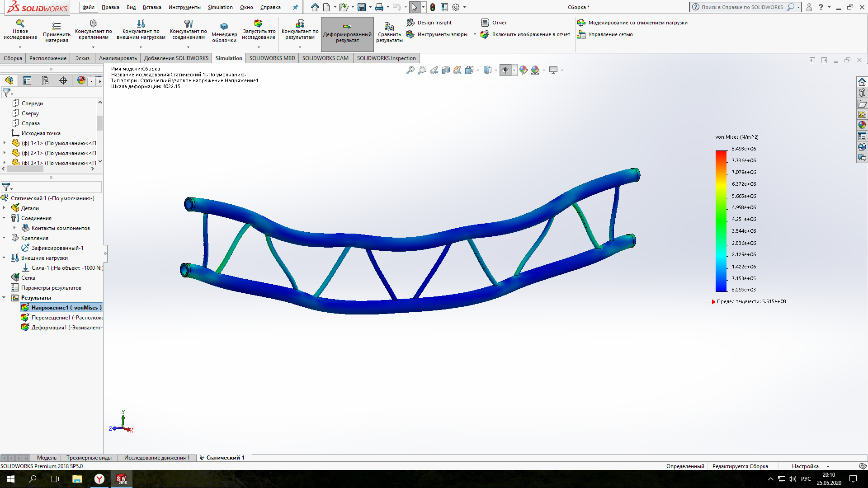Screen dimensions: 868x488
Task: Open ConfigurationManager tab icon in left panel
Action: click(45, 80)
